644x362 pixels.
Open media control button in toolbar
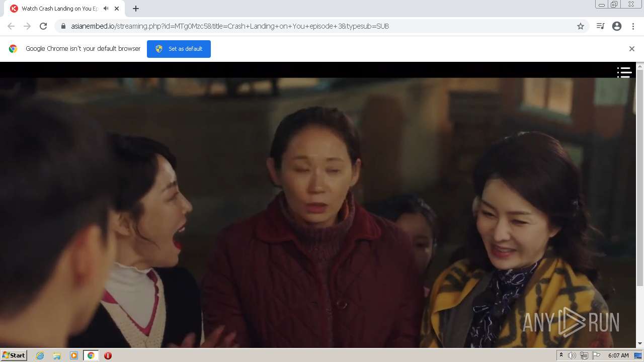point(600,26)
